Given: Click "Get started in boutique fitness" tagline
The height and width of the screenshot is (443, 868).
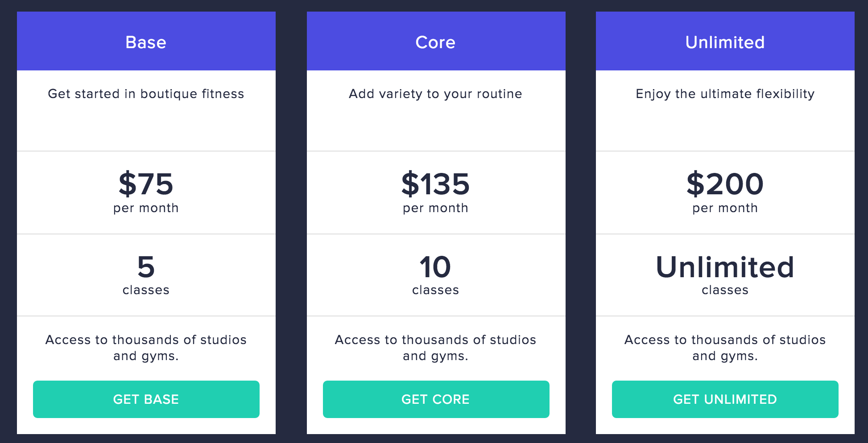Looking at the screenshot, I should (x=146, y=94).
